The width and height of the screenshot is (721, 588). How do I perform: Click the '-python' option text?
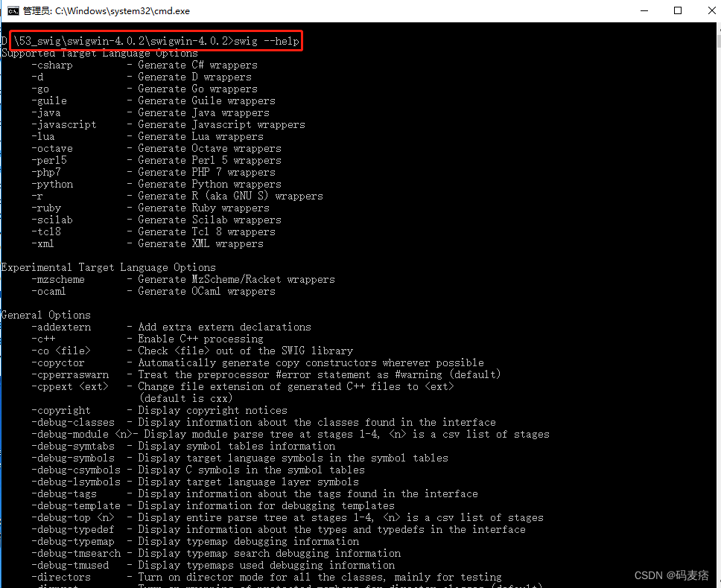pyautogui.click(x=52, y=185)
